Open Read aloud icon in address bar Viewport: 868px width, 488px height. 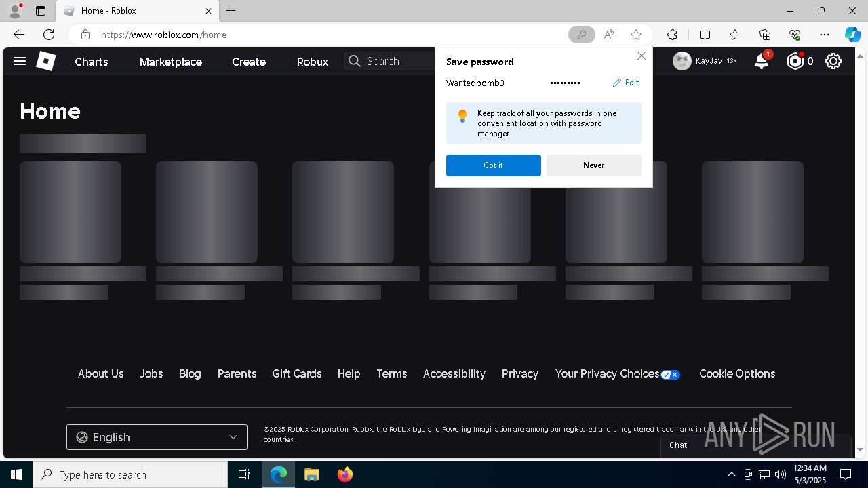[x=609, y=35]
